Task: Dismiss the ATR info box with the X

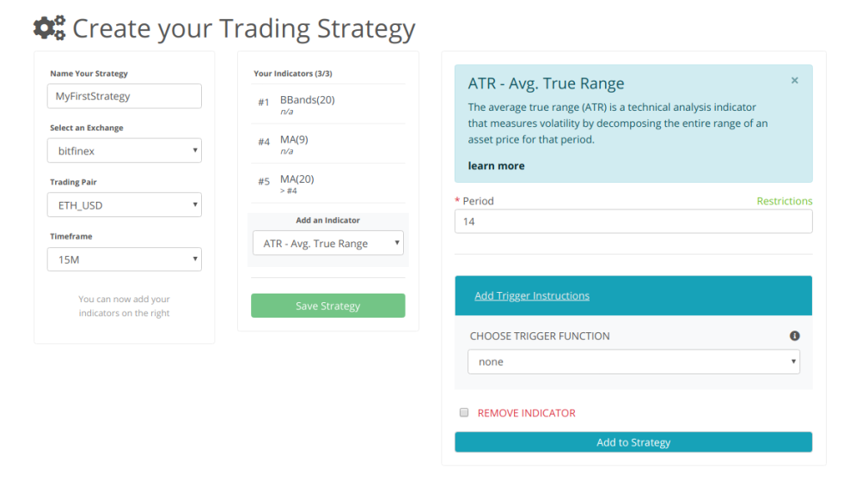Action: coord(794,81)
